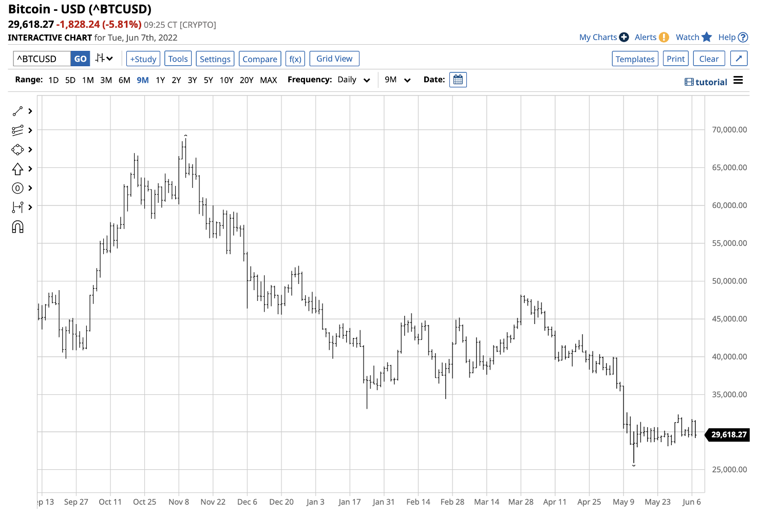This screenshot has width=757, height=532.
Task: Click the ^BTCUSD symbol input field
Action: tap(42, 59)
